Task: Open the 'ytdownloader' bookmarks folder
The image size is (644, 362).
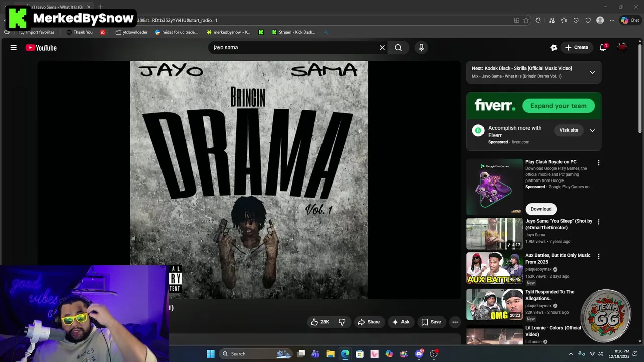Action: [131, 32]
